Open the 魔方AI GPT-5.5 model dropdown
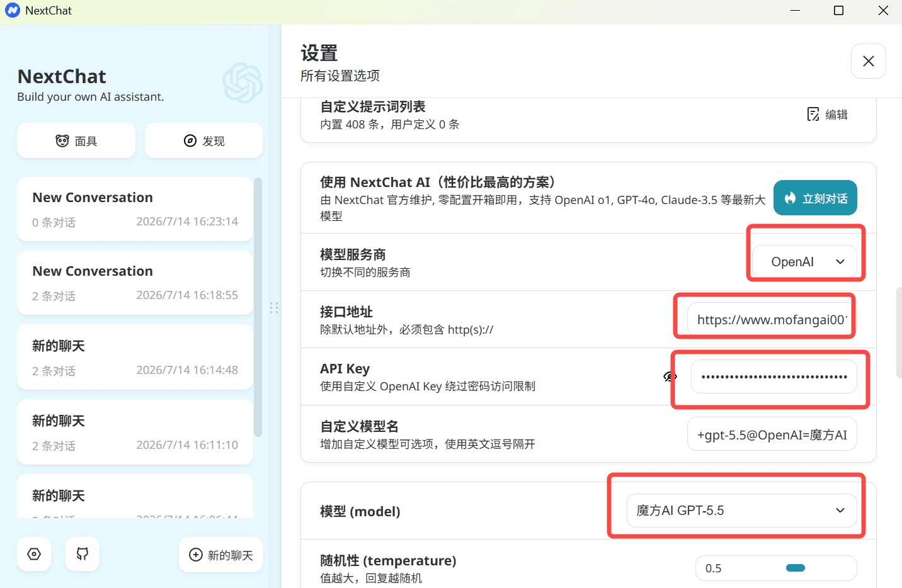 (x=742, y=511)
